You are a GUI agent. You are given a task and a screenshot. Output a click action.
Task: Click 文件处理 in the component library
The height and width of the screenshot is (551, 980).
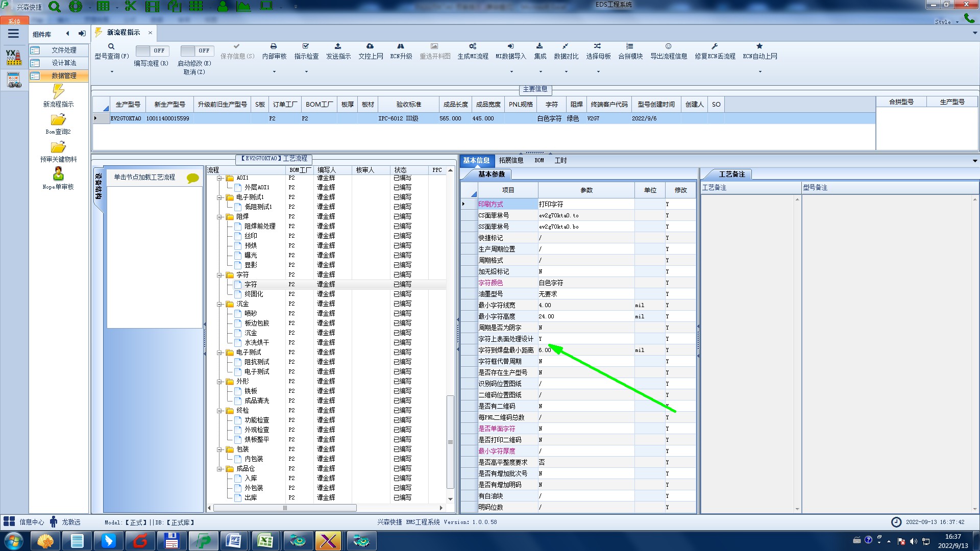click(x=64, y=50)
